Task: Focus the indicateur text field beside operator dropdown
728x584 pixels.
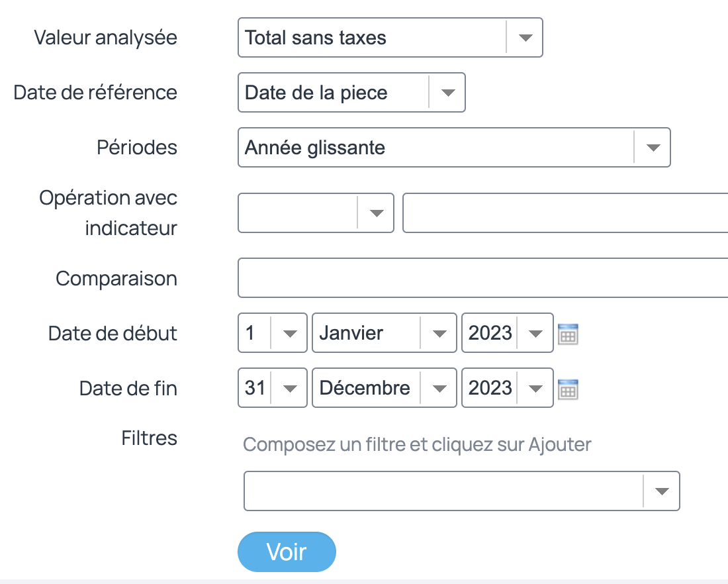Action: [x=565, y=213]
